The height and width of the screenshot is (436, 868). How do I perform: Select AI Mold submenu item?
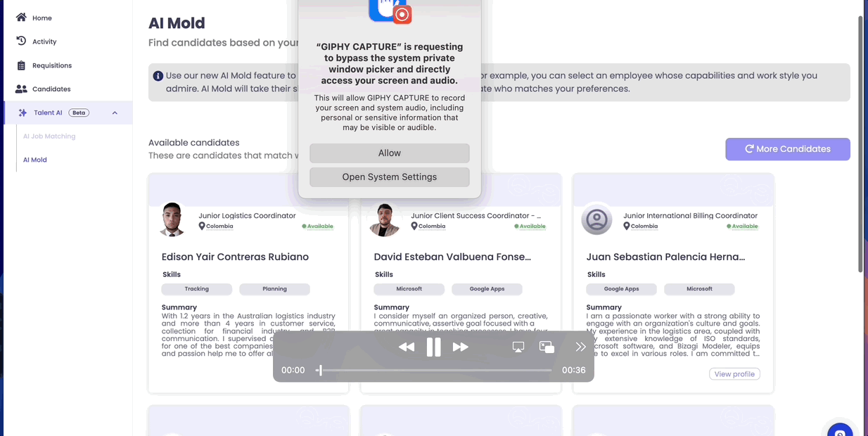pyautogui.click(x=35, y=160)
